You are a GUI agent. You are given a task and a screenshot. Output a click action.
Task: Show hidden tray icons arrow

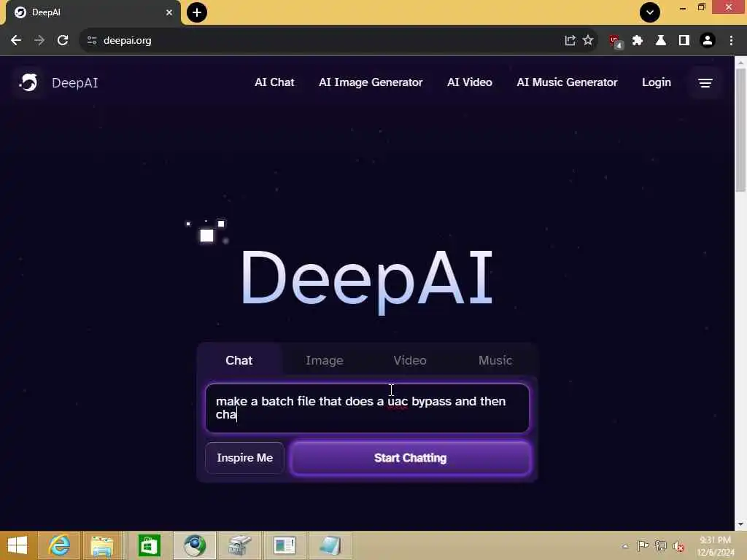click(x=625, y=546)
